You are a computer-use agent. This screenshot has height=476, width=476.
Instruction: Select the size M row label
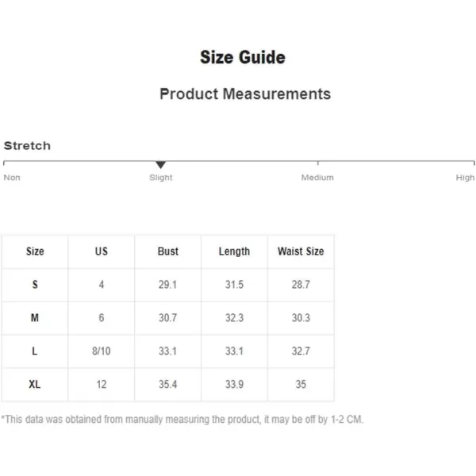tap(35, 318)
